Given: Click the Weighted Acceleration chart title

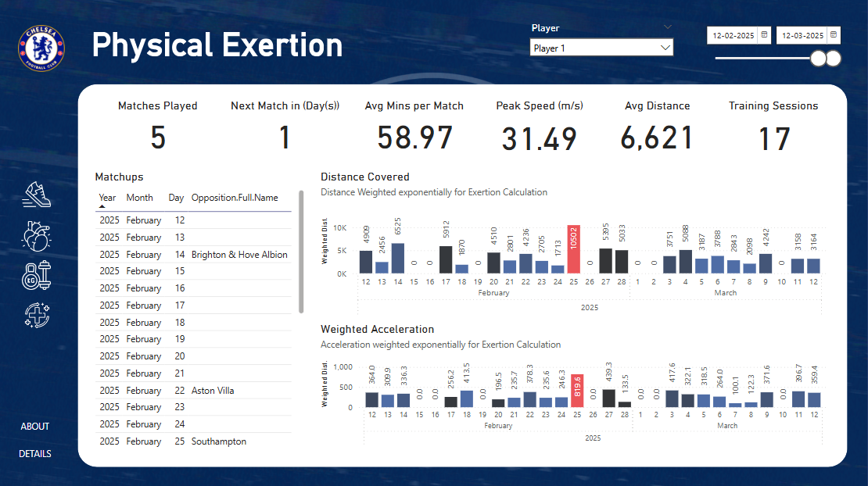Looking at the screenshot, I should pos(377,329).
